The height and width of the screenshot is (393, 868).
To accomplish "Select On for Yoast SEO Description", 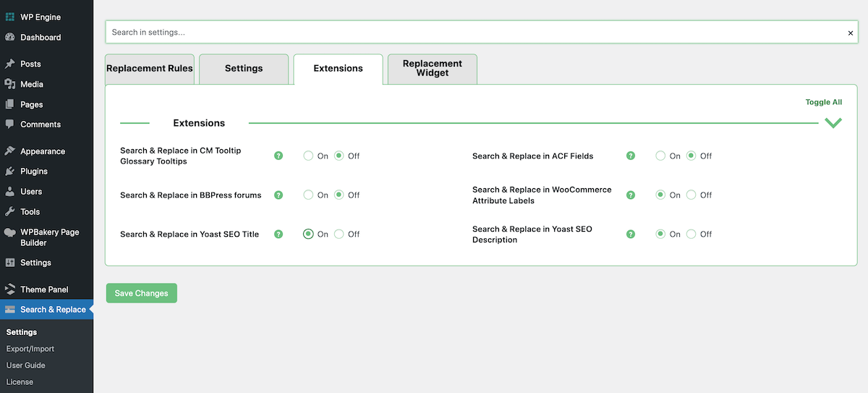I will [660, 234].
